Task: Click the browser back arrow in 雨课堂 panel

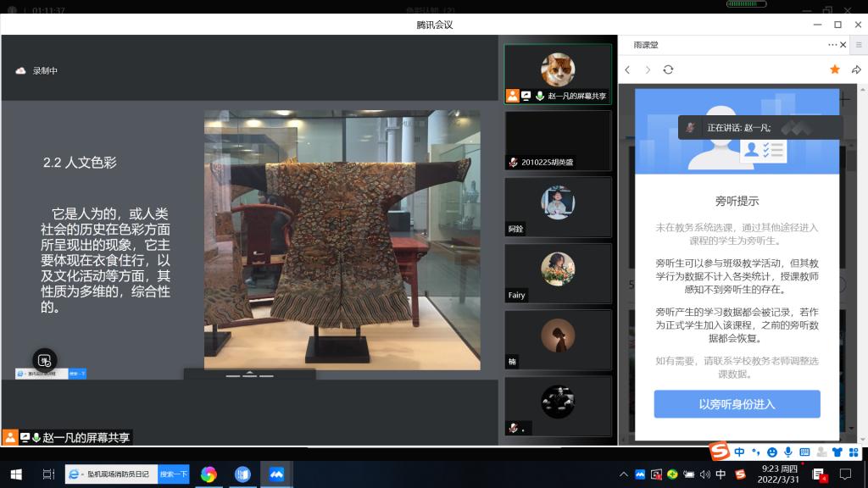Action: (628, 69)
